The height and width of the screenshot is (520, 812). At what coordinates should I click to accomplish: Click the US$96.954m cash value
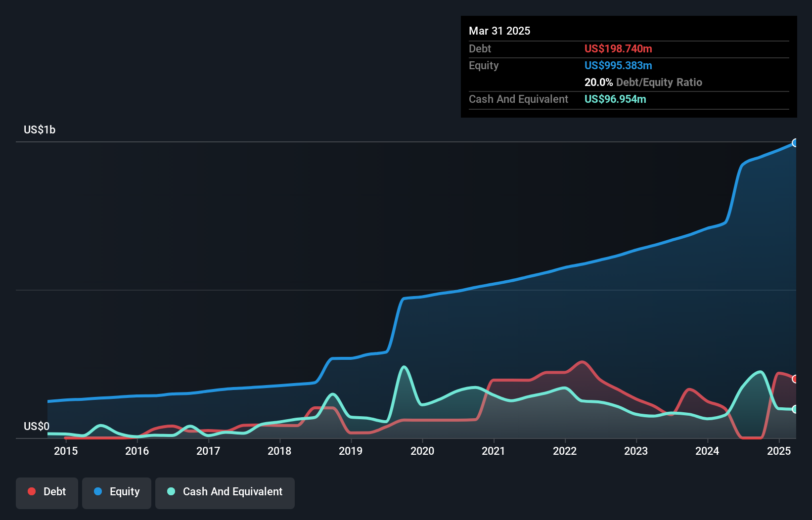(x=615, y=99)
